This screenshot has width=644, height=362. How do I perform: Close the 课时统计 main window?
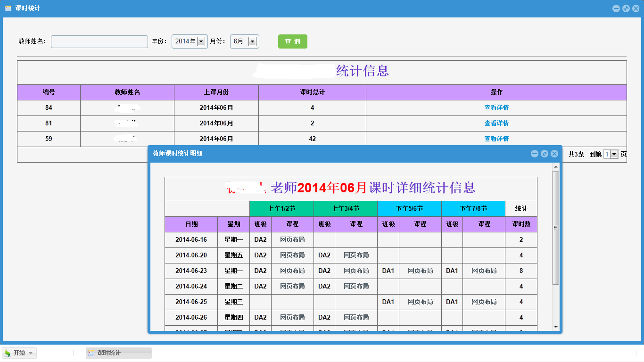point(636,8)
